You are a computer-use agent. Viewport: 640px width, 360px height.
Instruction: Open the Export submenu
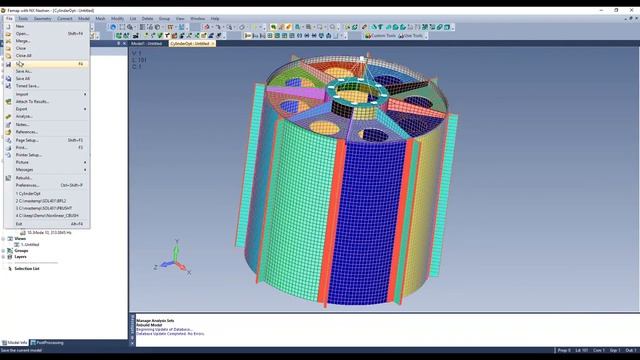47,109
